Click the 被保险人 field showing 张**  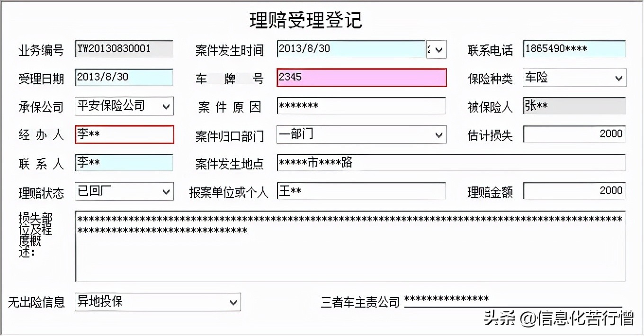573,106
